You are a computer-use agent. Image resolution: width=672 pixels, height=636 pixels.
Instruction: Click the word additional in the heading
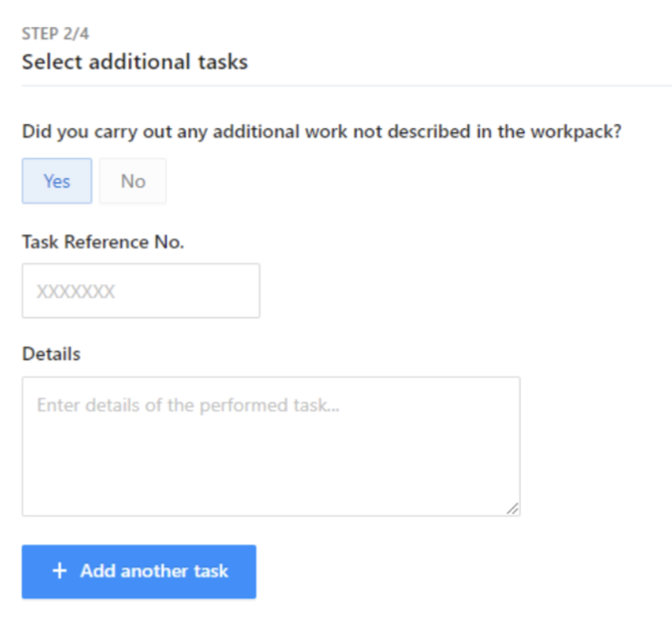135,63
